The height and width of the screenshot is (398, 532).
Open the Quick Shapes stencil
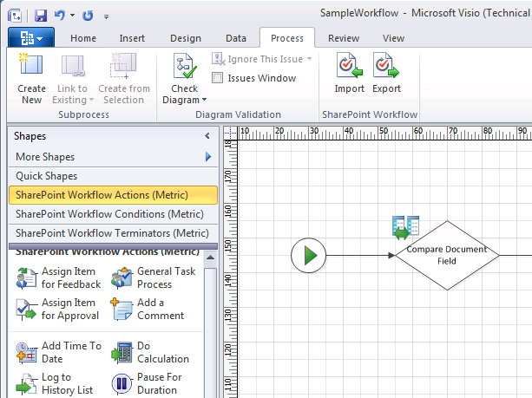tap(46, 176)
